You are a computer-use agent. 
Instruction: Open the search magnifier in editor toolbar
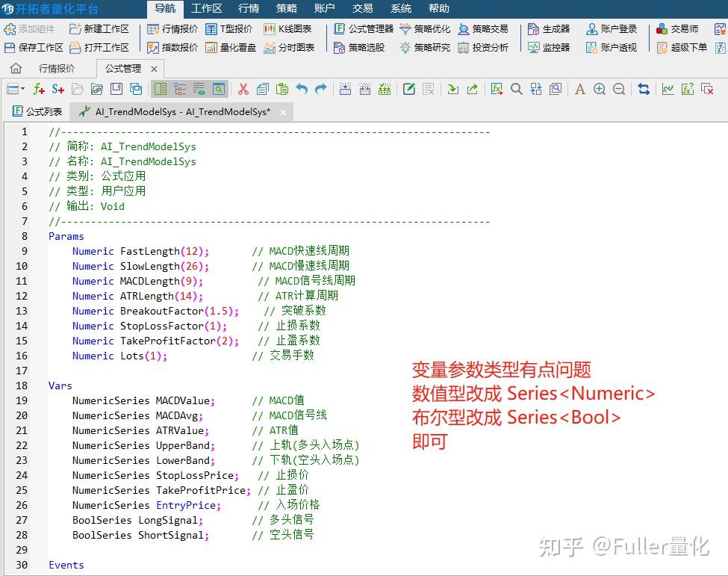[x=517, y=89]
